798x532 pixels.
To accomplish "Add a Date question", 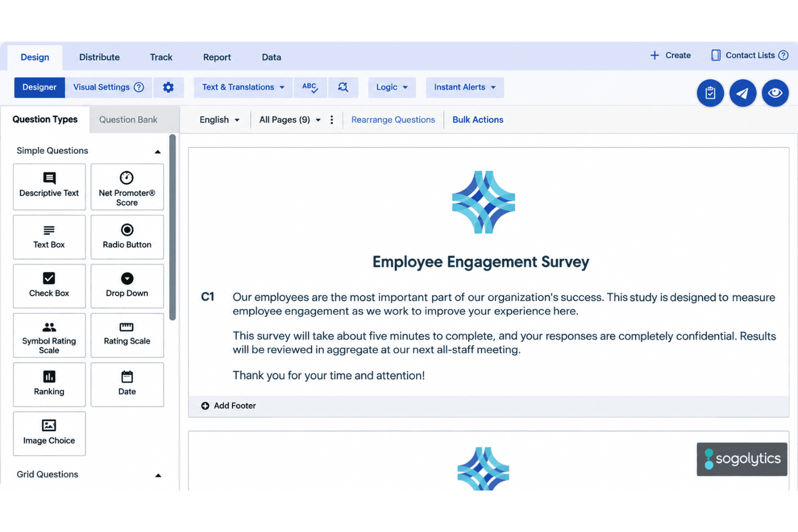I will pos(127,384).
